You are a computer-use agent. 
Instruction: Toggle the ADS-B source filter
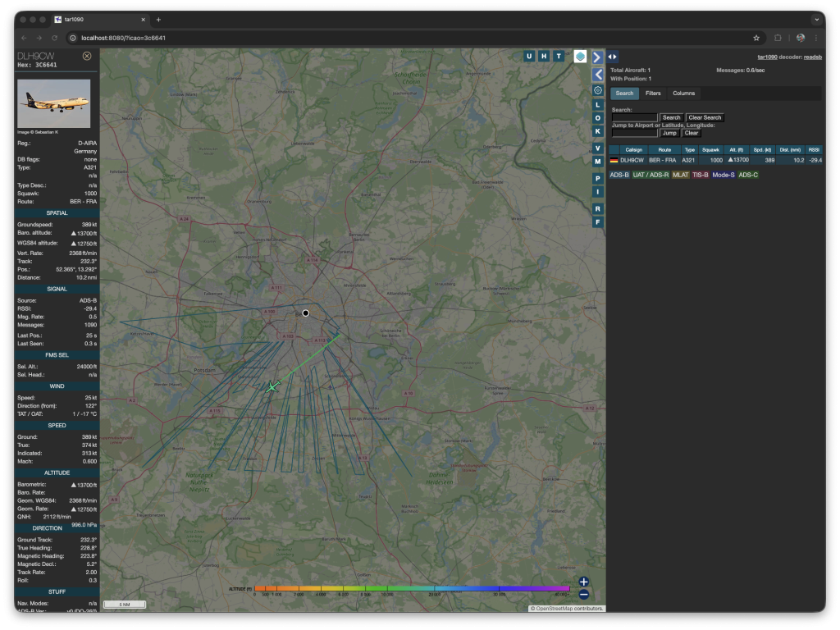(x=619, y=175)
